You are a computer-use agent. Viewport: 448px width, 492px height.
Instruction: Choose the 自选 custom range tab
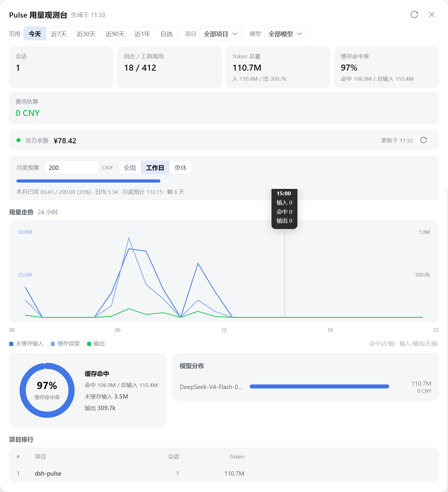tap(166, 34)
